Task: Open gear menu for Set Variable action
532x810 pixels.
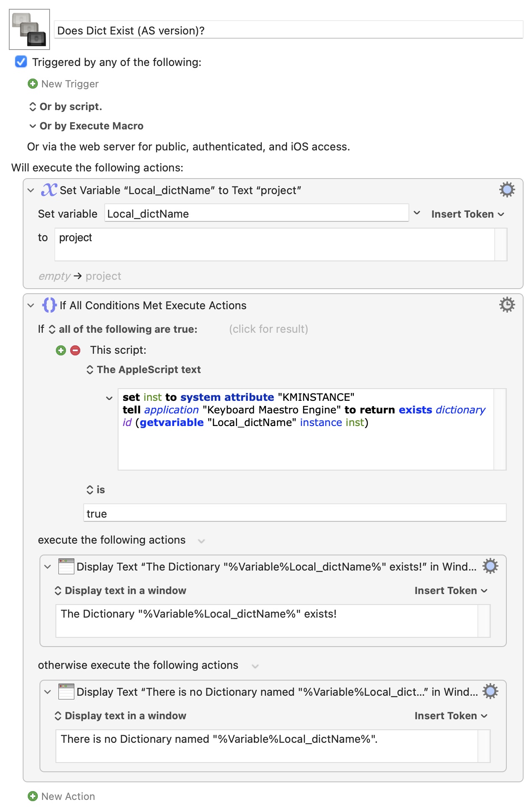Action: [x=507, y=190]
